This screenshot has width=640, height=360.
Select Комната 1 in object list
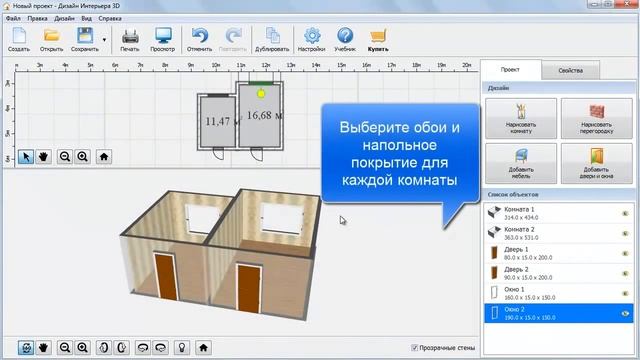pyautogui.click(x=559, y=213)
